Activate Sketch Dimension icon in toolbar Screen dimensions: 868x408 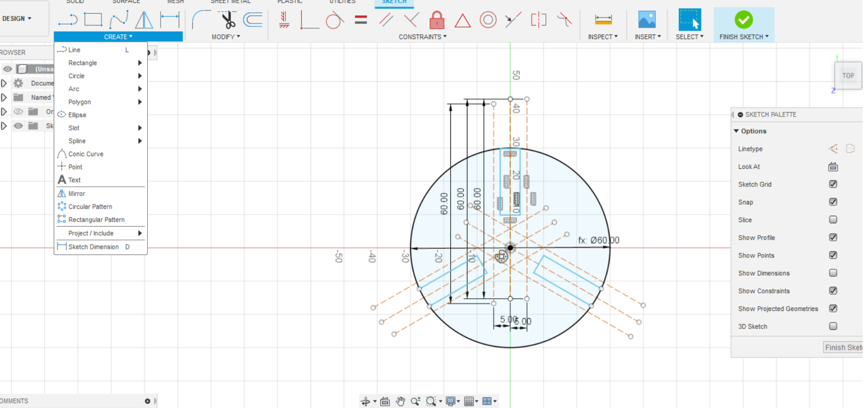(x=170, y=20)
